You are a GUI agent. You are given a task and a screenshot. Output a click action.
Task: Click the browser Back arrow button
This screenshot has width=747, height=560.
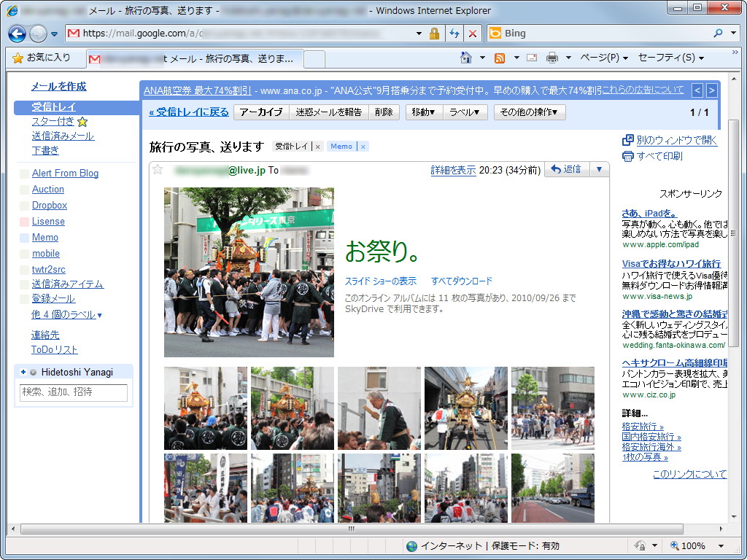[x=18, y=34]
